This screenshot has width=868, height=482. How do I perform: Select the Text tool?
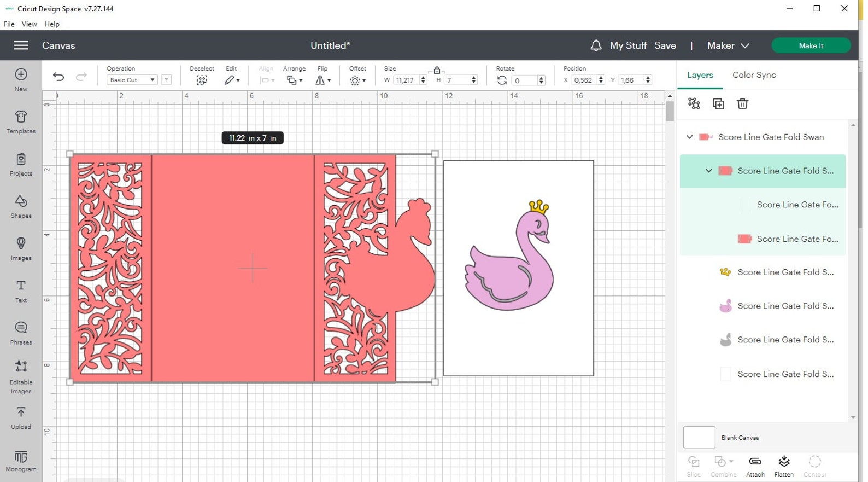pyautogui.click(x=21, y=291)
